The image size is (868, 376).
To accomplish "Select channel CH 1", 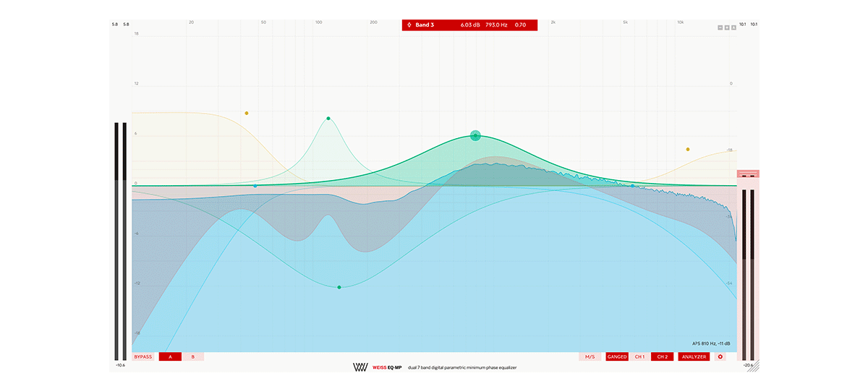I will coord(639,356).
